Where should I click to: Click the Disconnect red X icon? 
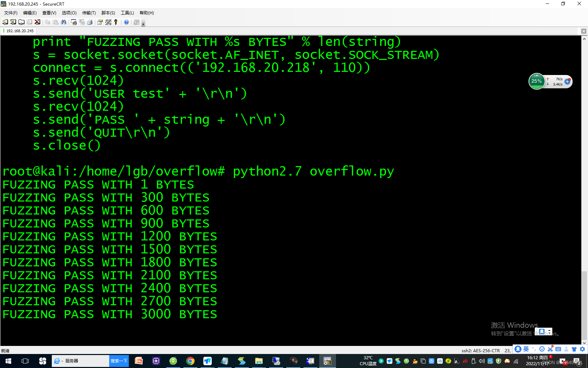pyautogui.click(x=37, y=22)
